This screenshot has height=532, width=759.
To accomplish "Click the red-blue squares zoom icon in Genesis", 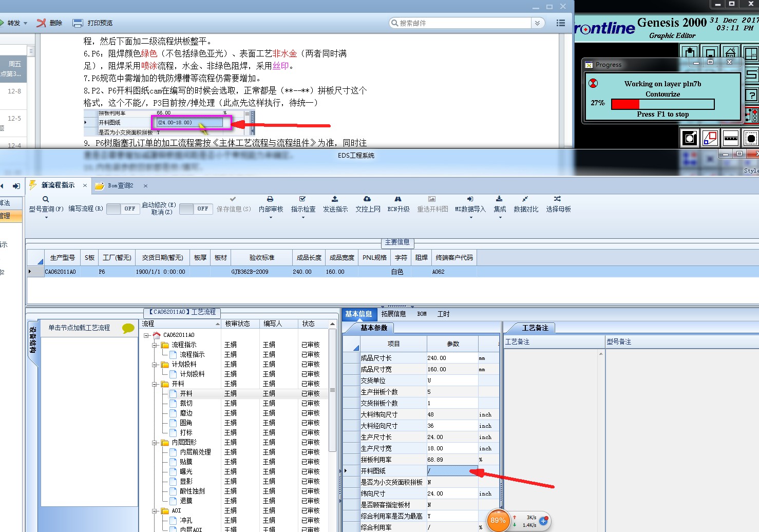I will coord(710,138).
